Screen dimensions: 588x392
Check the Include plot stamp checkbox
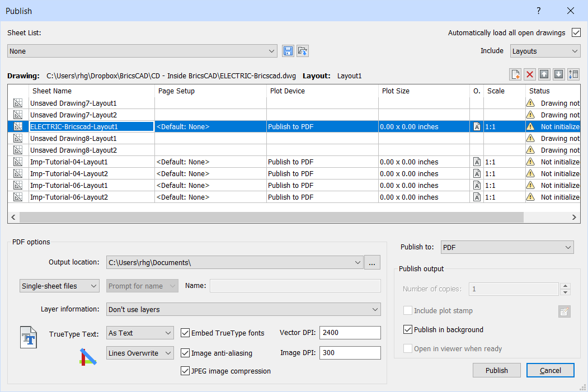point(408,311)
